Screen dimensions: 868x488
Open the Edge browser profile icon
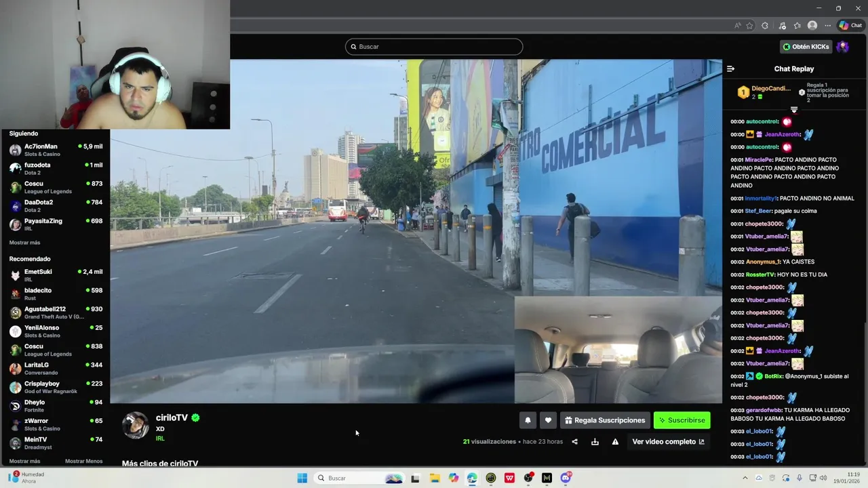[x=812, y=26]
